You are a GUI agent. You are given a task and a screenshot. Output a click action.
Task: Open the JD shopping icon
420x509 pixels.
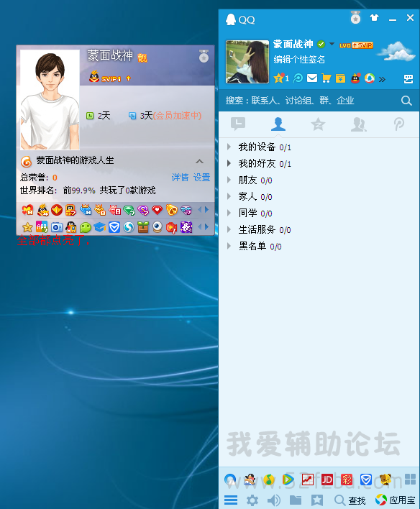327,480
